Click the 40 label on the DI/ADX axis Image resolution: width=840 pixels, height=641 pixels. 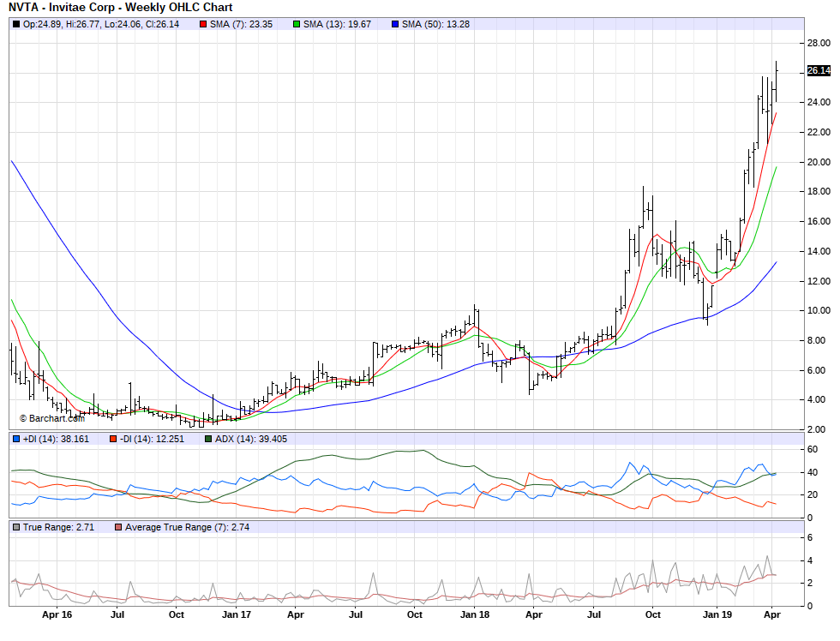(813, 472)
